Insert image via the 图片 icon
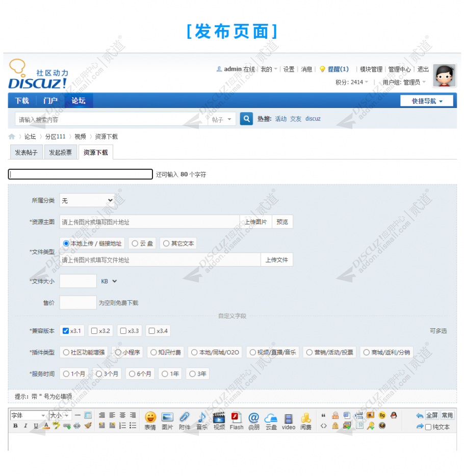 click(167, 421)
